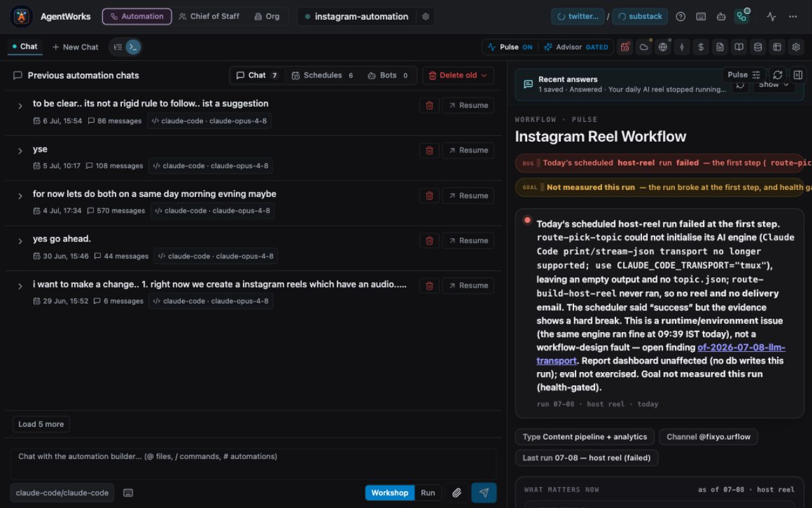Open the help question-mark icon
The image size is (812, 508).
coord(681,17)
